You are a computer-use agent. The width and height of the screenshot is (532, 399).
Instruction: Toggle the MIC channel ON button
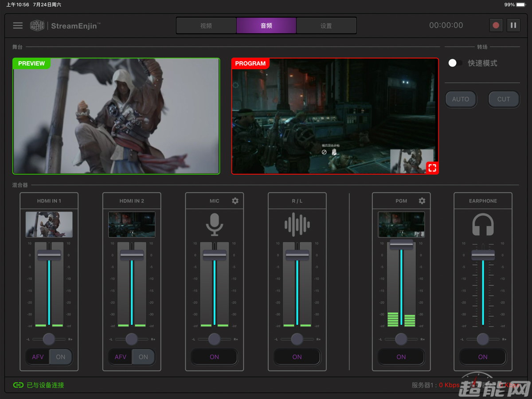(214, 357)
